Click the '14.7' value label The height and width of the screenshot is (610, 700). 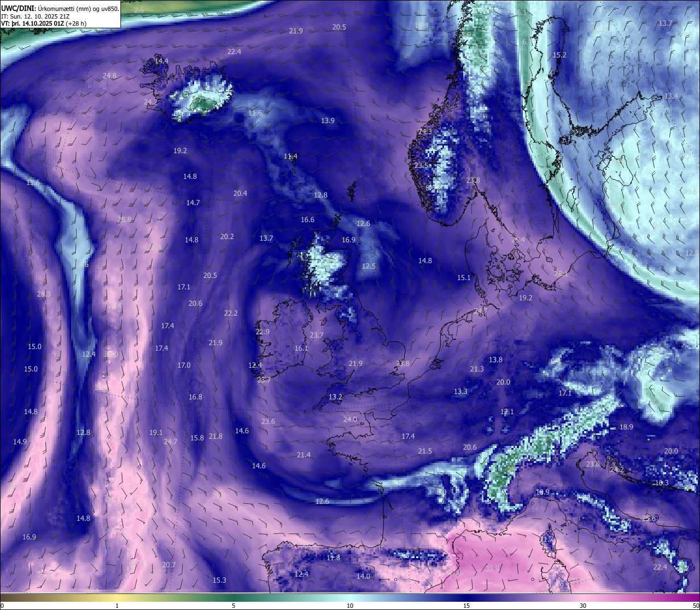tap(192, 202)
